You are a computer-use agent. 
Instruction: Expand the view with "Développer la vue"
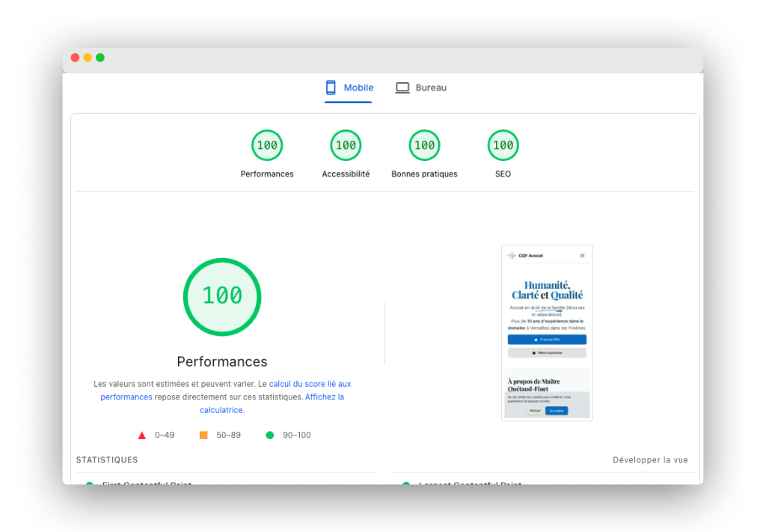[650, 460]
